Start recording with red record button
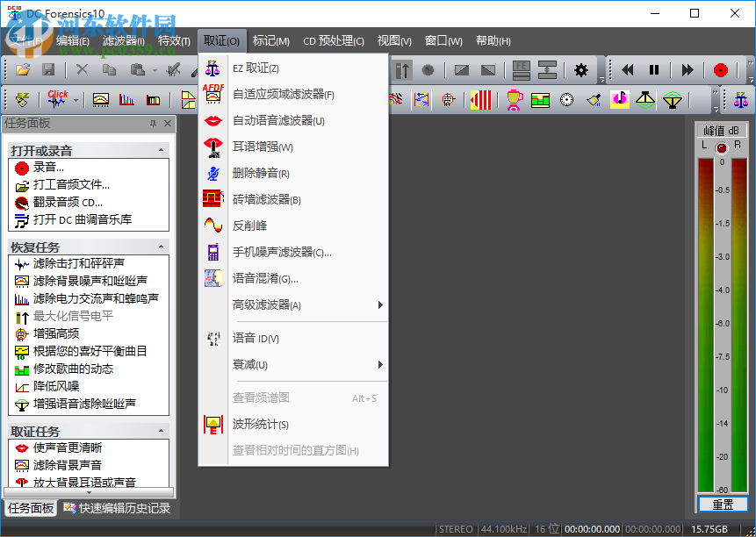756x537 pixels. (x=720, y=70)
